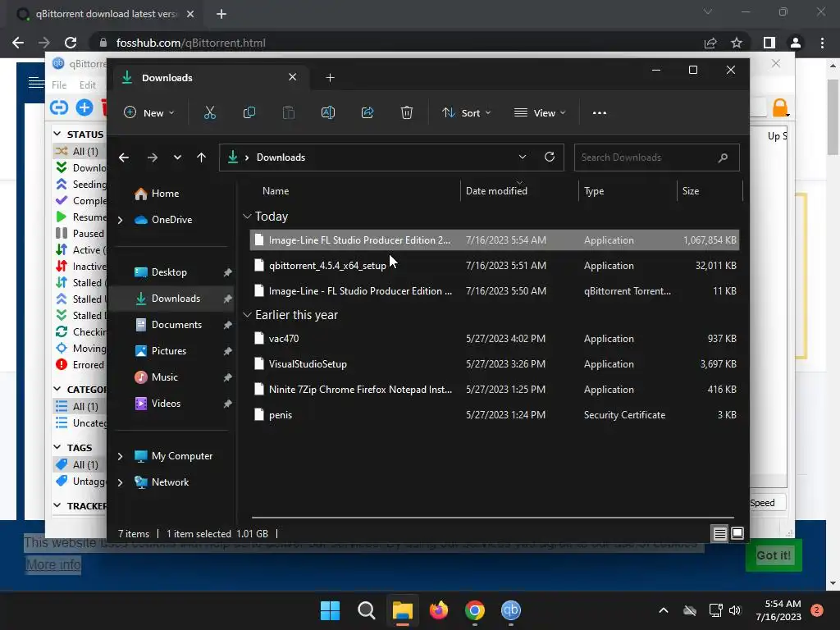Click Chrome share page icon
The image size is (840, 630).
710,43
